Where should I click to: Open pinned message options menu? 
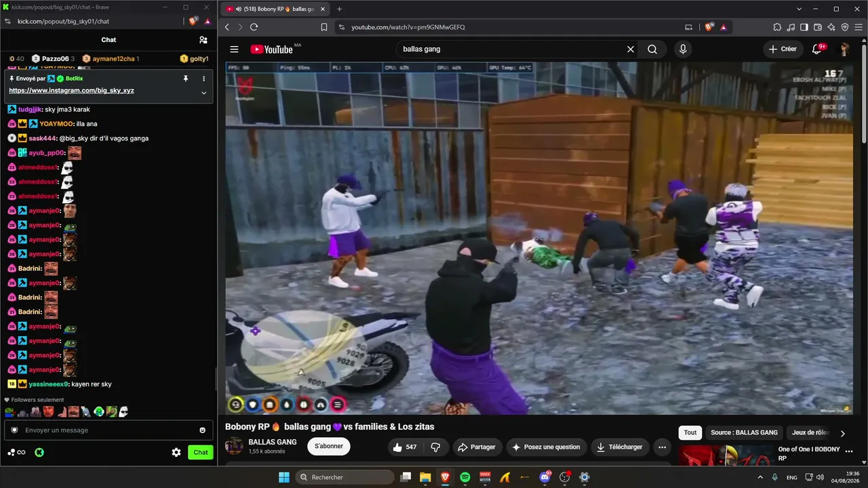coord(203,79)
